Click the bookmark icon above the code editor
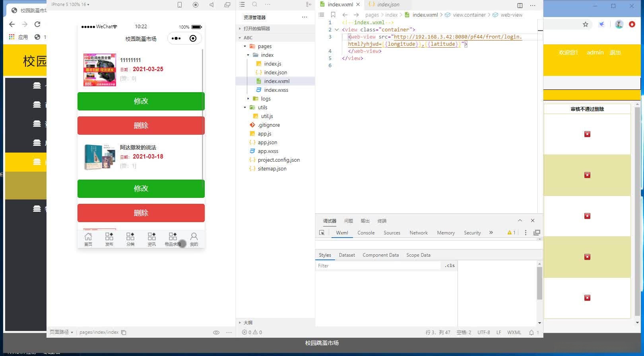Image resolution: width=644 pixels, height=356 pixels. (333, 15)
